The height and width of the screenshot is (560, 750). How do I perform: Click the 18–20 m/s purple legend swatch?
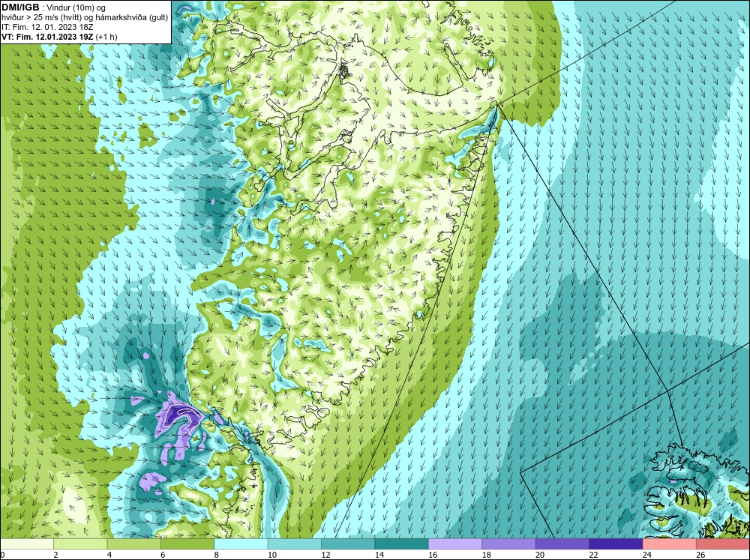click(x=509, y=544)
